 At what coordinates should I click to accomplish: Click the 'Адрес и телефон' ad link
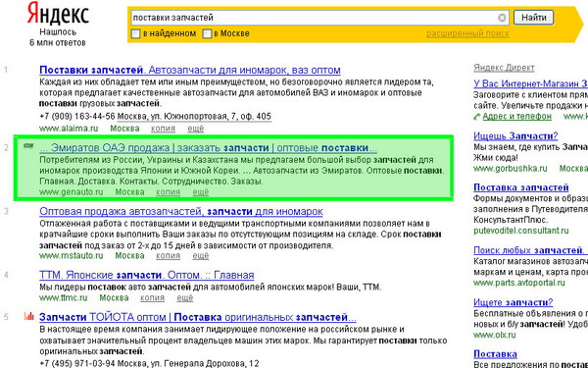(x=516, y=117)
